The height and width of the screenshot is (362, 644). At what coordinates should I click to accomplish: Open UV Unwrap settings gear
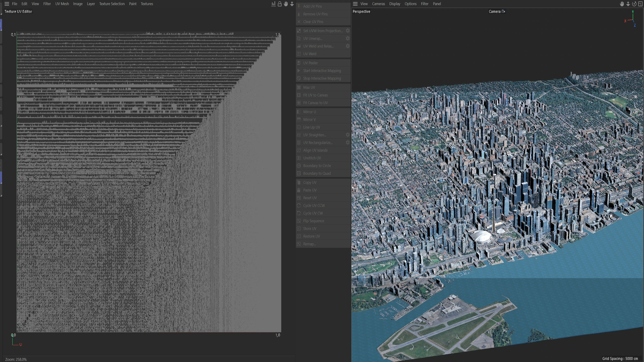pos(348,38)
